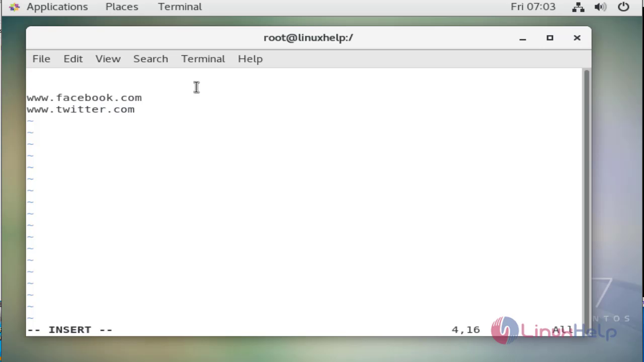The width and height of the screenshot is (644, 362).
Task: Click the Applications foot logo icon
Action: click(14, 7)
